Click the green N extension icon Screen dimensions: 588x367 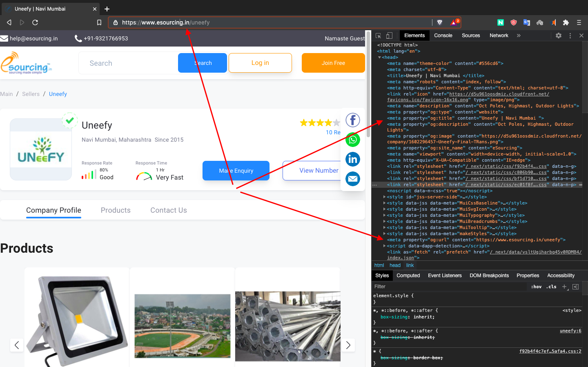501,22
